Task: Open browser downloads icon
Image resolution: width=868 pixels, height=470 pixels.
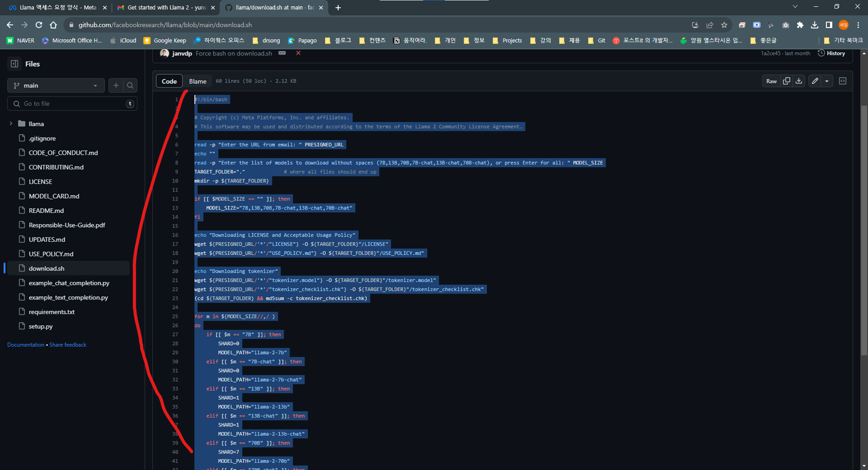Action: (814, 25)
